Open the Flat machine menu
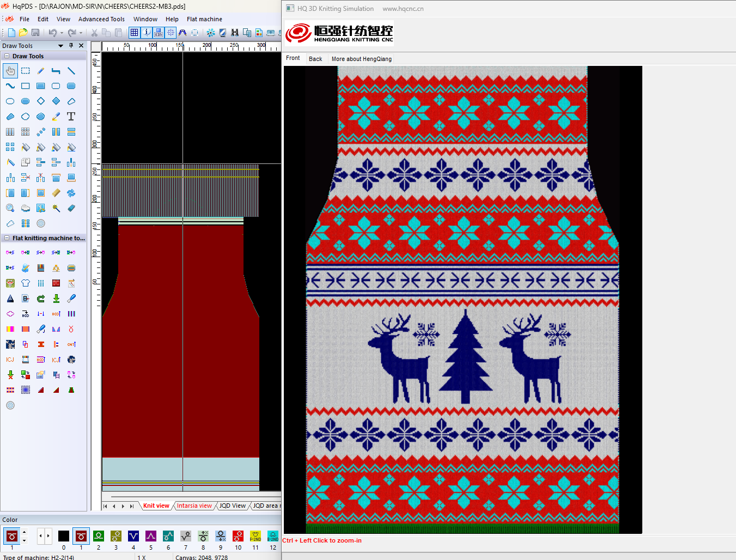Viewport: 736px width, 560px height. 204,19
